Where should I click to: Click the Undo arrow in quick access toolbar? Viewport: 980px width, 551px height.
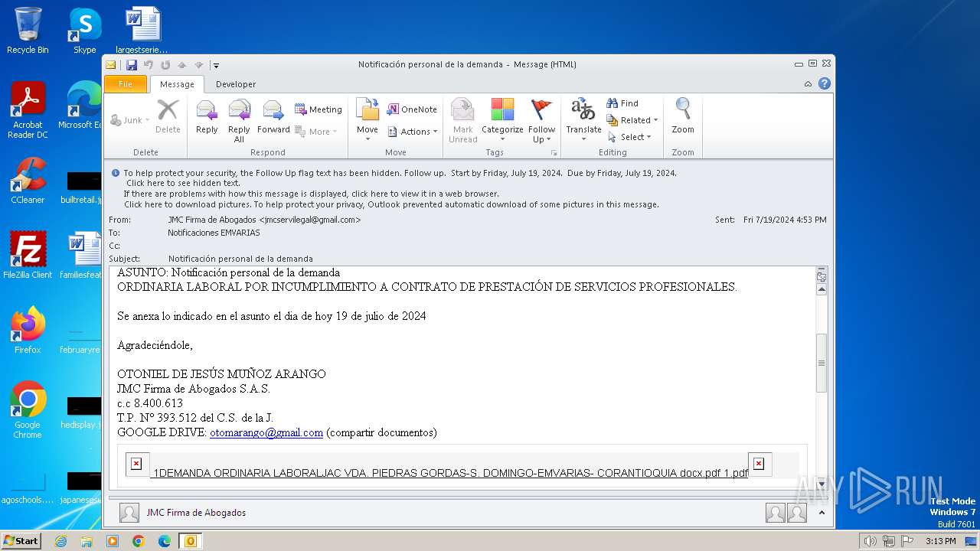149,65
